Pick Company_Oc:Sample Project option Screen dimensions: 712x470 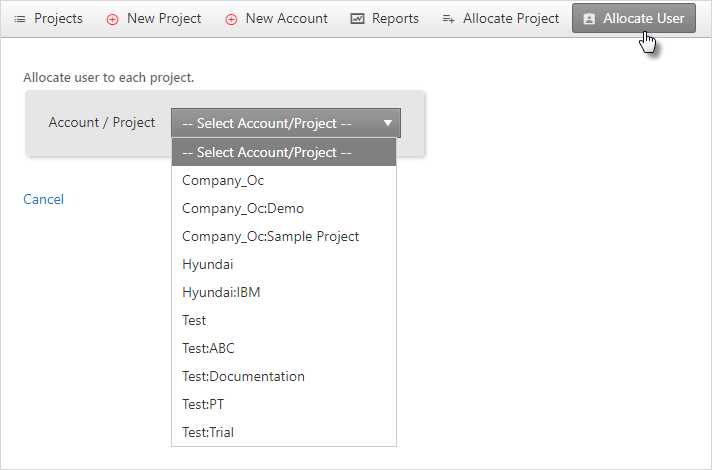coord(284,237)
